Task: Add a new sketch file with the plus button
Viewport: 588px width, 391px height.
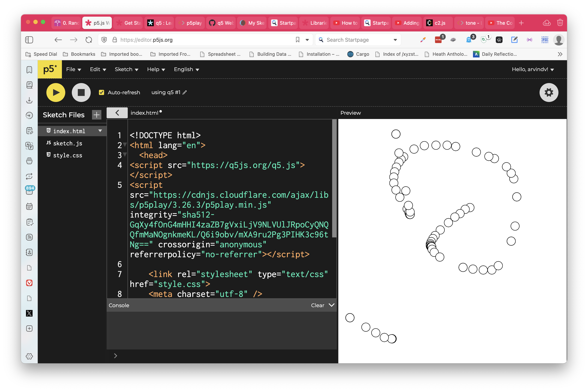Action: coord(97,115)
